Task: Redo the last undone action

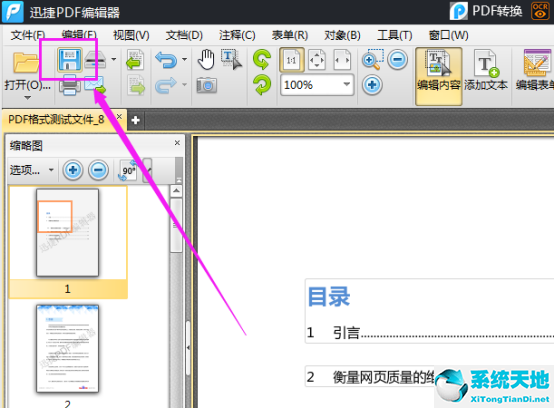Action: click(166, 86)
